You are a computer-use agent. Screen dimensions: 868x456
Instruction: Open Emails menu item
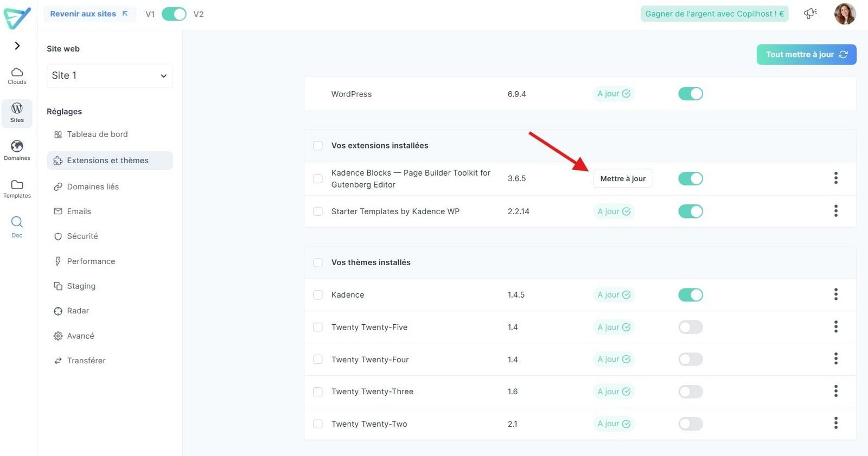(110, 211)
